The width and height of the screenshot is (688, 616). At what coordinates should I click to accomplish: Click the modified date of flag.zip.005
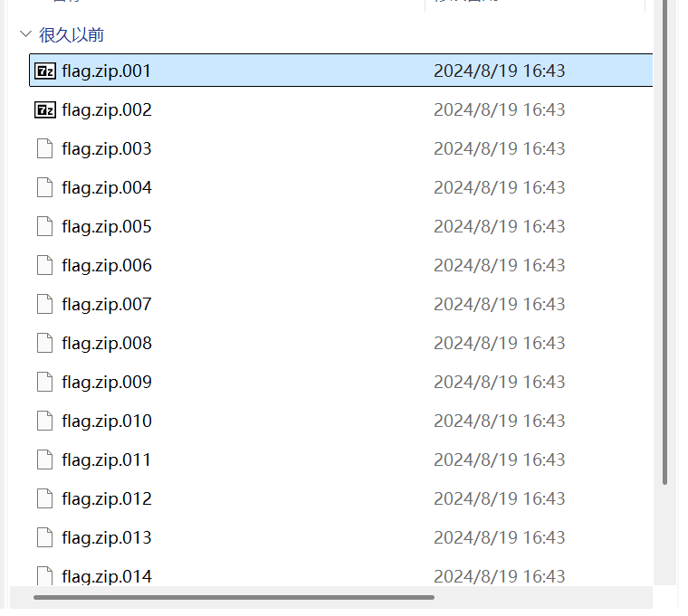coord(500,226)
